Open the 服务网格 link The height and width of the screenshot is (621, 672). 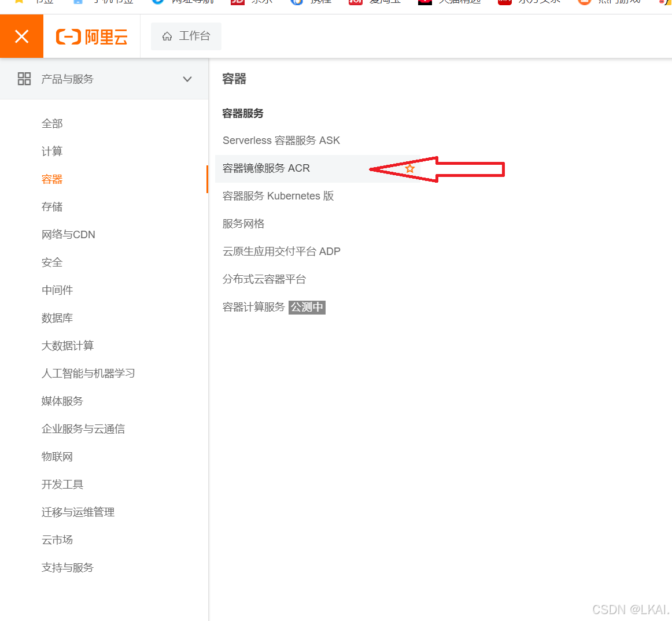(243, 224)
